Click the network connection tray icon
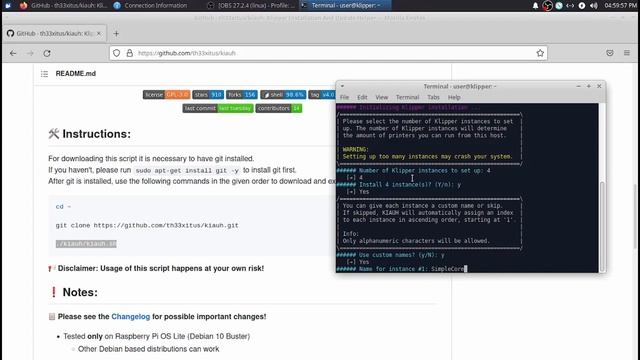This screenshot has height=360, width=640. click(x=570, y=5)
